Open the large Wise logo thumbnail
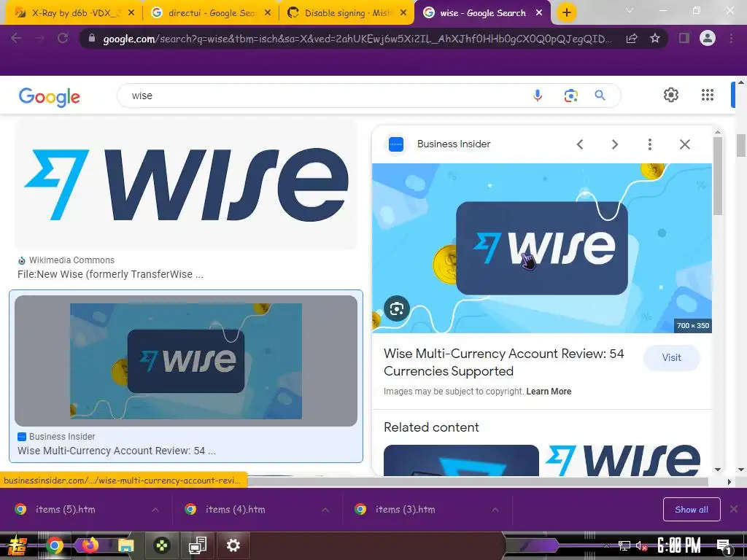The image size is (747, 560). (186, 184)
